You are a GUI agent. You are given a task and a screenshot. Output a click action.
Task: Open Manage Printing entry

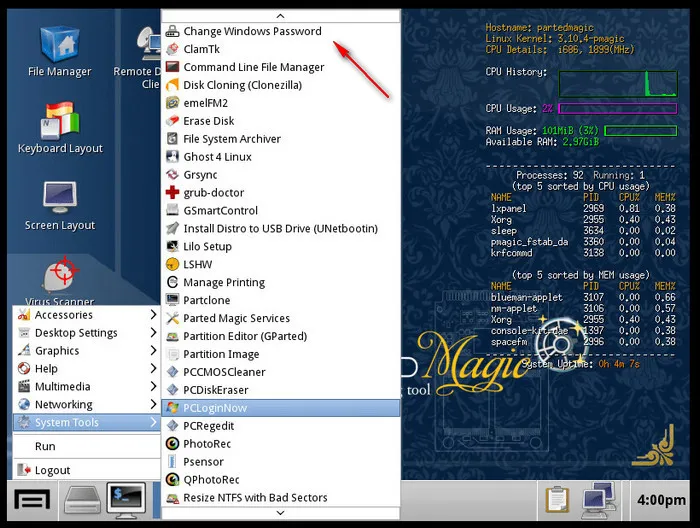pyautogui.click(x=280, y=282)
